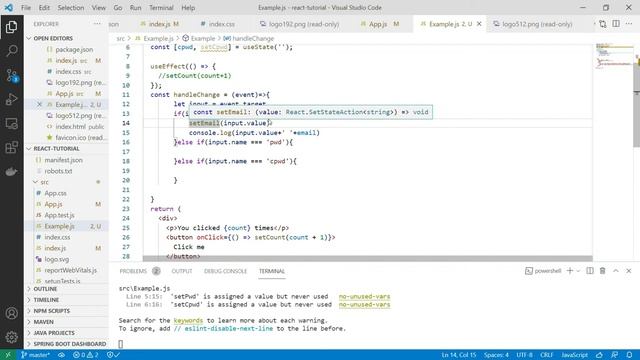Close the terminal panel
Image resolution: width=640 pixels, height=360 pixels.
tap(629, 271)
